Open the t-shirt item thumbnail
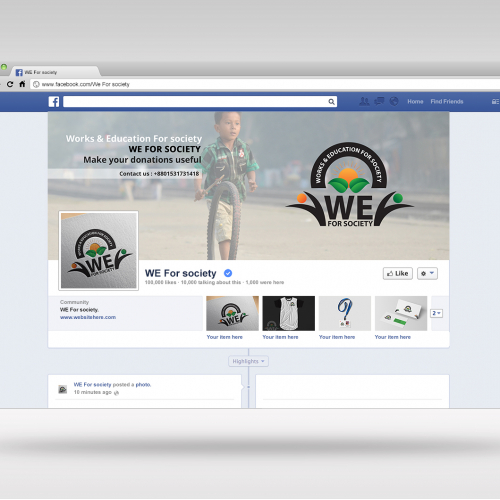This screenshot has width=500, height=500. pyautogui.click(x=289, y=313)
